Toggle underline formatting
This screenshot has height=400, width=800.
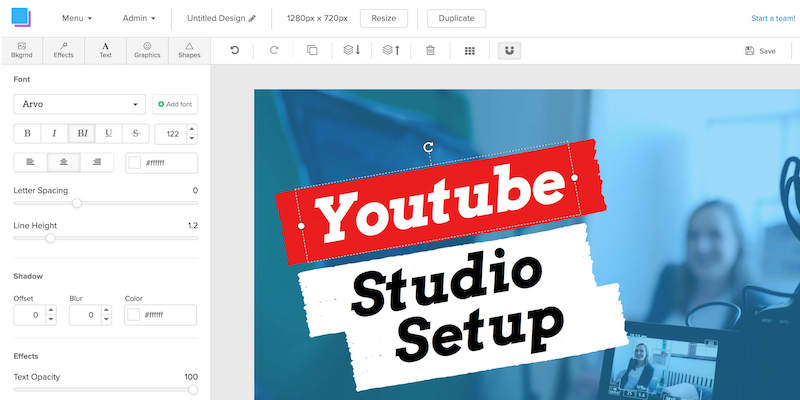pyautogui.click(x=109, y=133)
